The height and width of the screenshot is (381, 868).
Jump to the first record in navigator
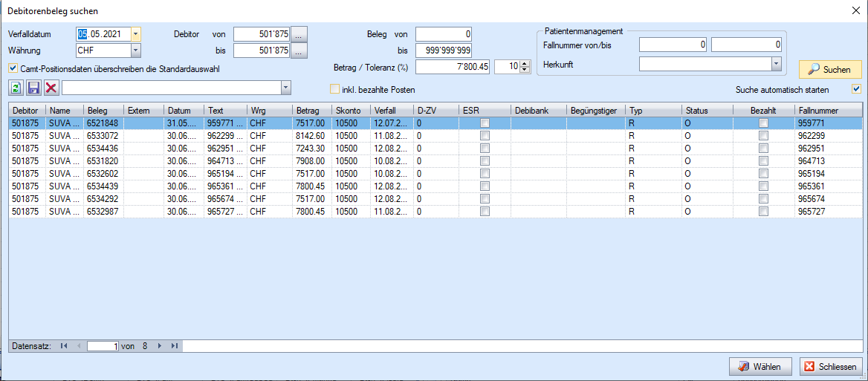64,346
